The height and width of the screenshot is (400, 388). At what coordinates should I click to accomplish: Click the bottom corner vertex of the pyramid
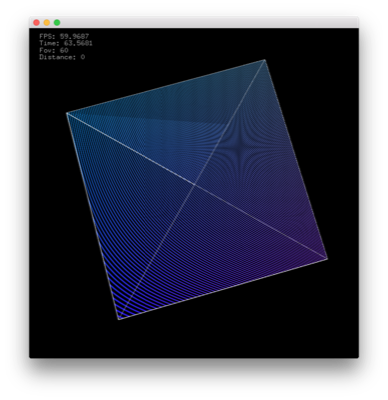pyautogui.click(x=119, y=319)
